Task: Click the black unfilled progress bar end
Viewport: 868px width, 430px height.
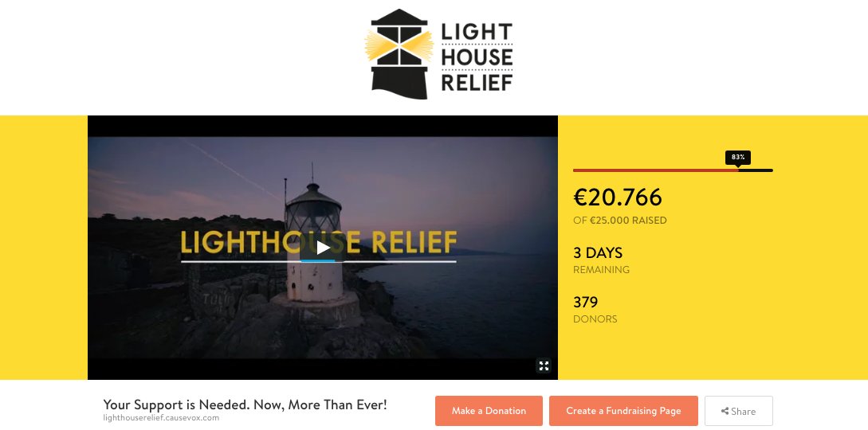Action: 756,170
